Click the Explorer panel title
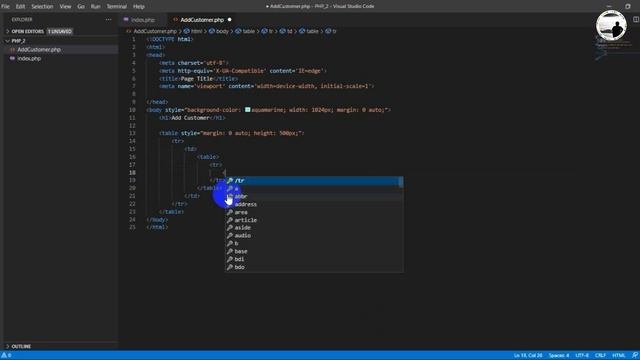 pyautogui.click(x=22, y=20)
